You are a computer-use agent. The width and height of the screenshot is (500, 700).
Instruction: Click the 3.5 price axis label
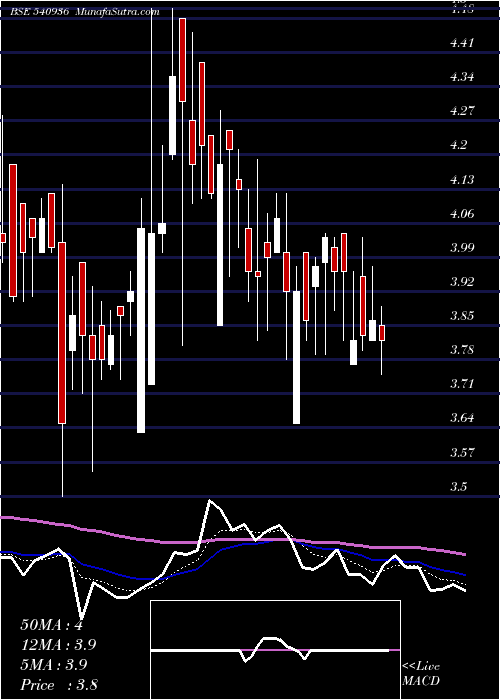pos(459,487)
